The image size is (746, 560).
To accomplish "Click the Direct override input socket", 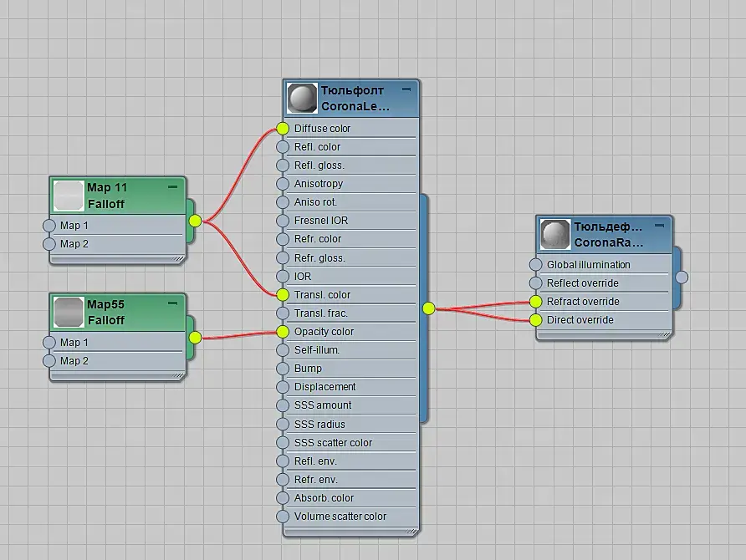I will pos(536,320).
